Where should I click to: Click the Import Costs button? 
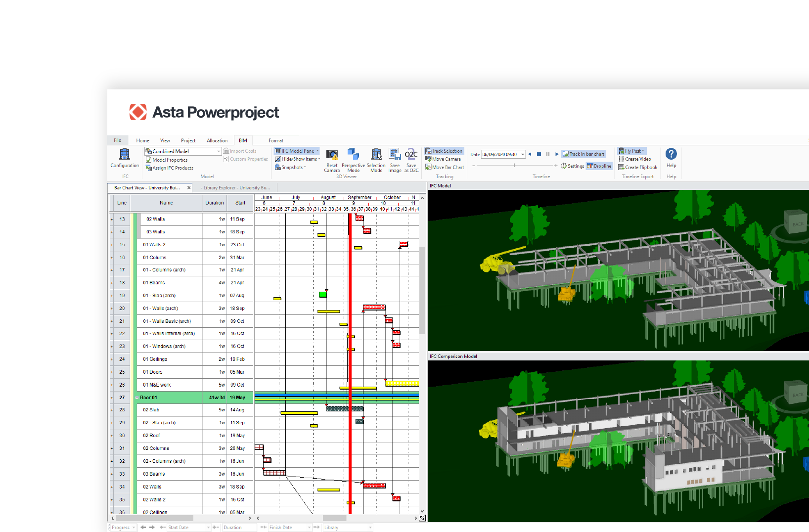tap(240, 151)
